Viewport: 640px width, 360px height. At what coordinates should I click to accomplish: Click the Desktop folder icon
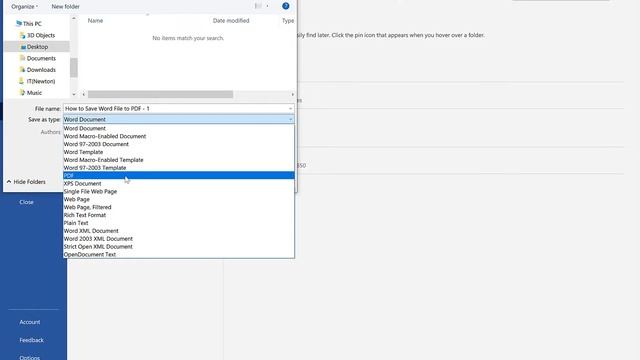(23, 47)
